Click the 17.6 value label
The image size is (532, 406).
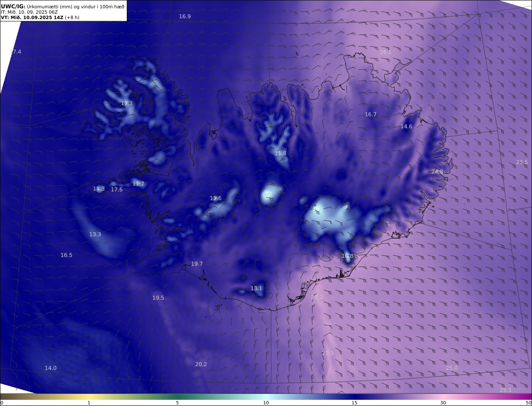pos(117,190)
